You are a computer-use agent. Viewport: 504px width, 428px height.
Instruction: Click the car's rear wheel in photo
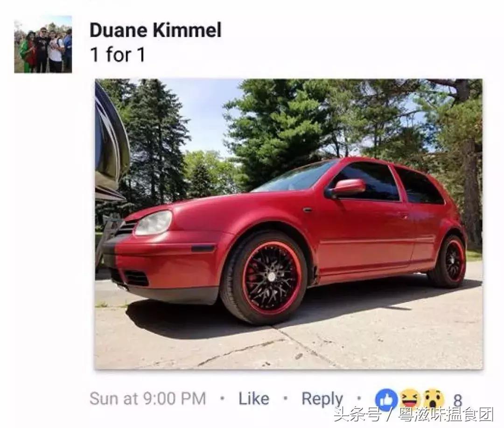[x=448, y=261]
